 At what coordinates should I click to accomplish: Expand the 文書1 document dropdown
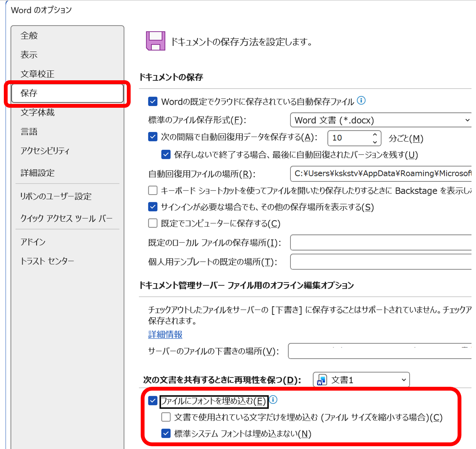[403, 380]
